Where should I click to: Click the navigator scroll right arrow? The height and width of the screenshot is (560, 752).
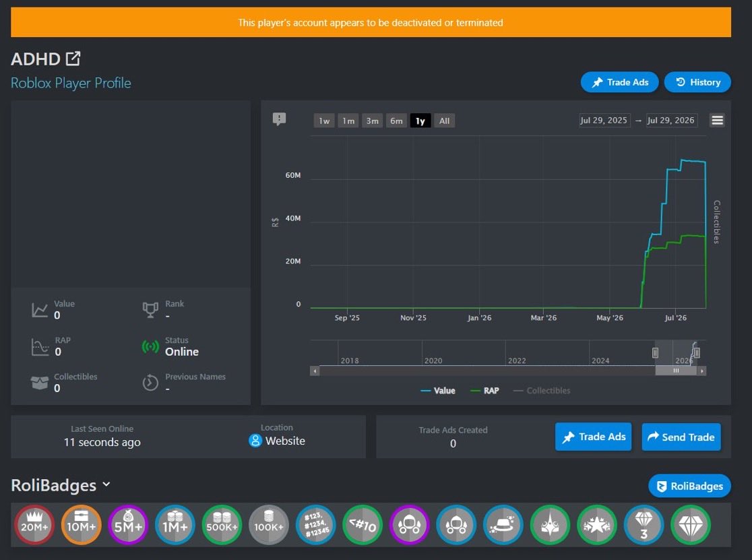(x=701, y=371)
